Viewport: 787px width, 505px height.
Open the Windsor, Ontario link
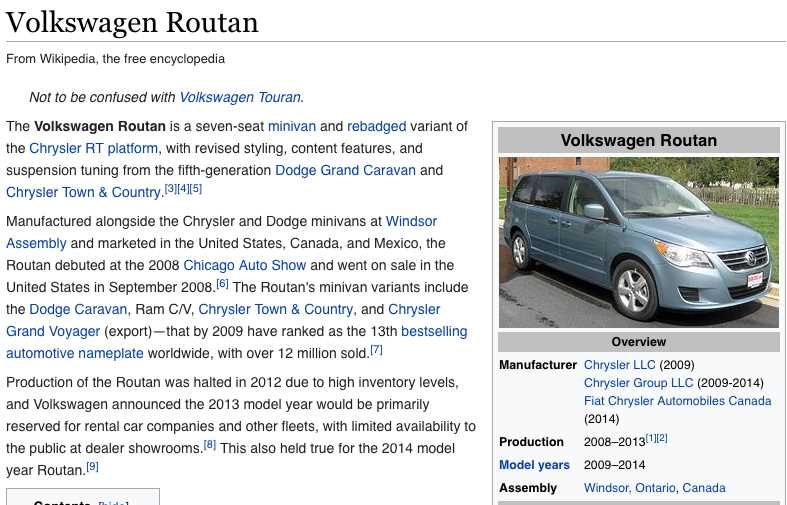[x=630, y=488]
